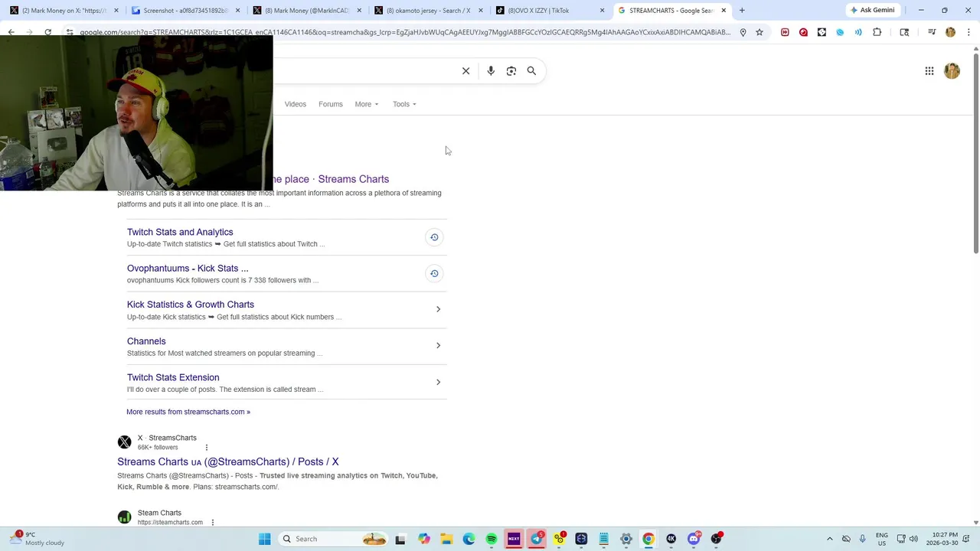Close the STREAMCHARTS Google Search tab
Screen dimensions: 980x551
724,11
